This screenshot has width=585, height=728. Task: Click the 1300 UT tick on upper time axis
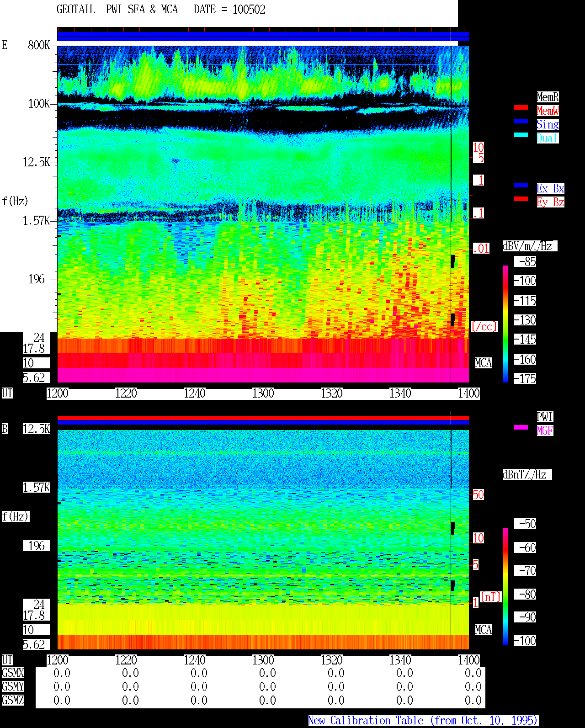tap(263, 393)
